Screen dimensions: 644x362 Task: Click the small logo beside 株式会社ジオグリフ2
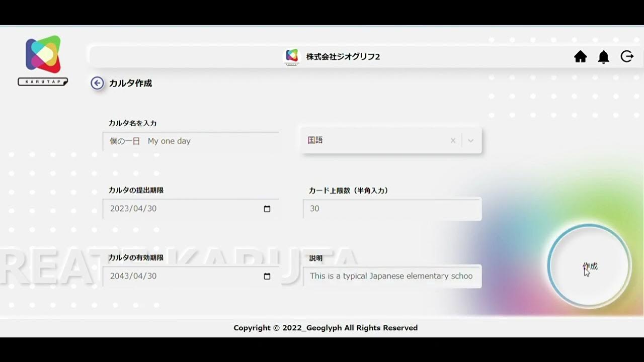[292, 56]
